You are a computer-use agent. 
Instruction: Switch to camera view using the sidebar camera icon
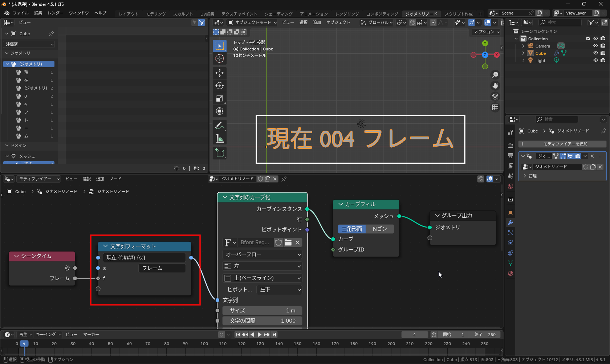click(x=495, y=97)
